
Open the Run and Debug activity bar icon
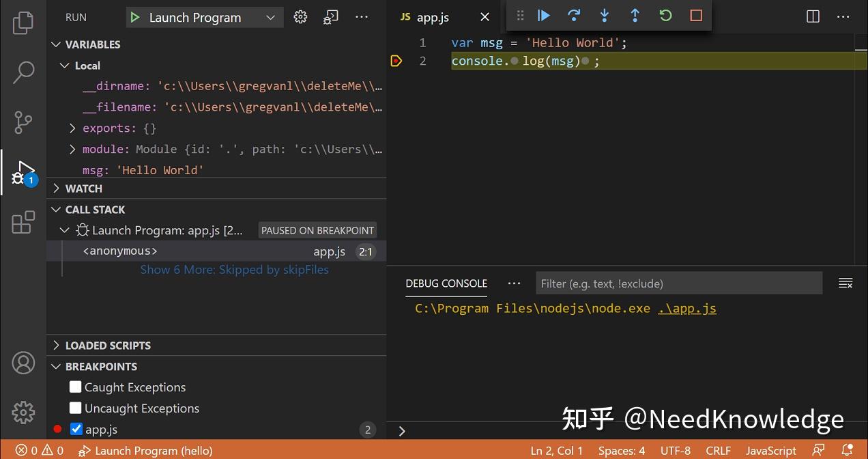23,172
